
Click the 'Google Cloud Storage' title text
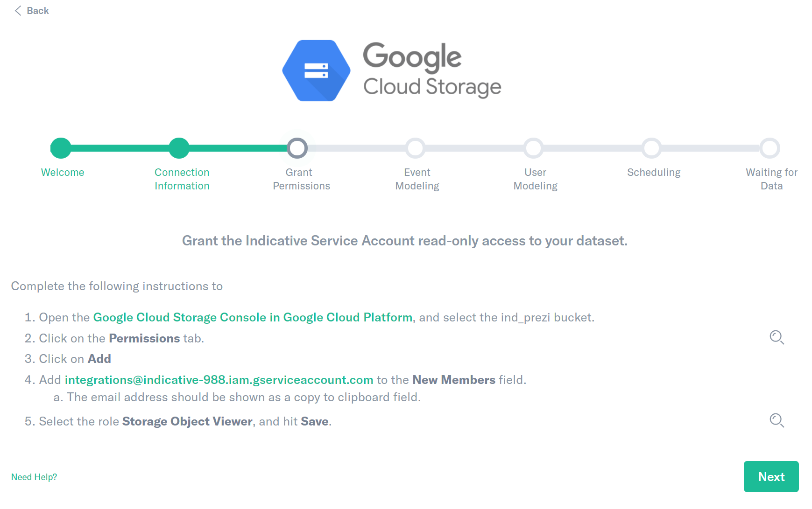tap(432, 70)
